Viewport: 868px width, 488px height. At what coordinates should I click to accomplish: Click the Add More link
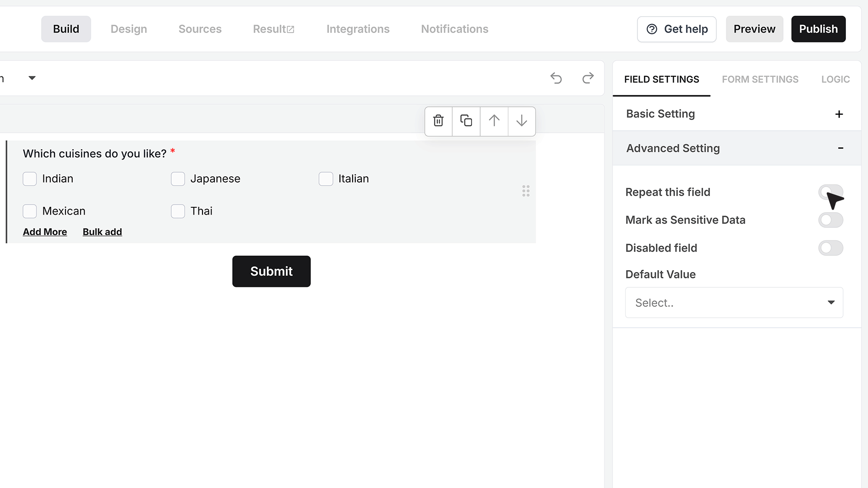pos(45,232)
